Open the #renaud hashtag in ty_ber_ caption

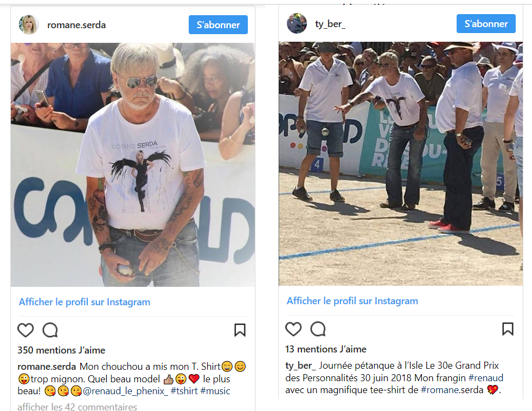point(486,378)
